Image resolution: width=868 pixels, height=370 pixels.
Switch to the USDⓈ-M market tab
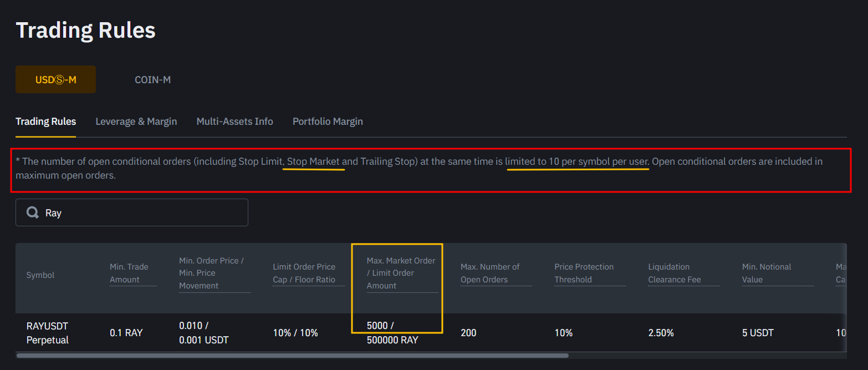55,79
